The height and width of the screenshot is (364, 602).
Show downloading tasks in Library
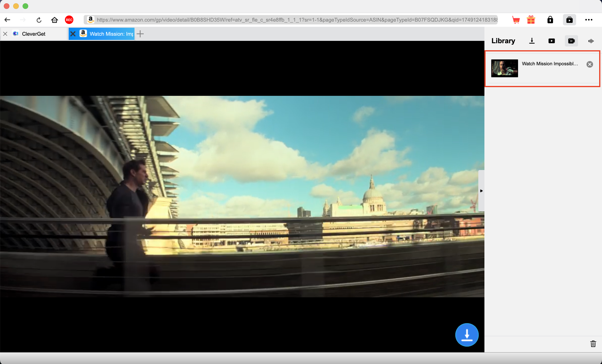(x=532, y=41)
